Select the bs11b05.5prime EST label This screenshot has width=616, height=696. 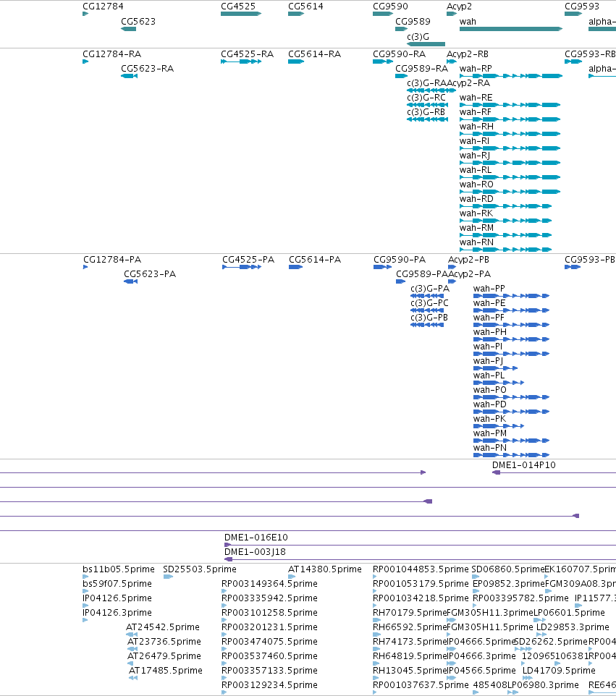click(x=119, y=569)
